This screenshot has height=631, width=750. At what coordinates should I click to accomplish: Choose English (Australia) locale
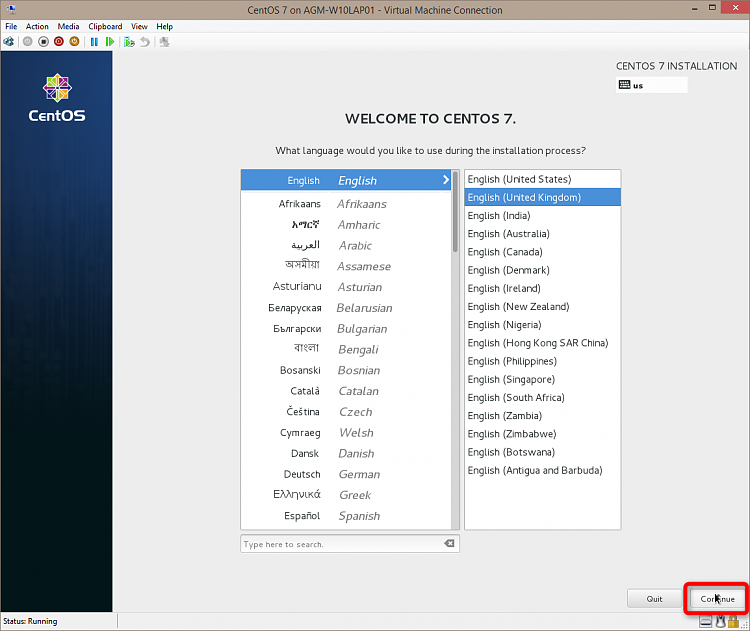coord(542,233)
